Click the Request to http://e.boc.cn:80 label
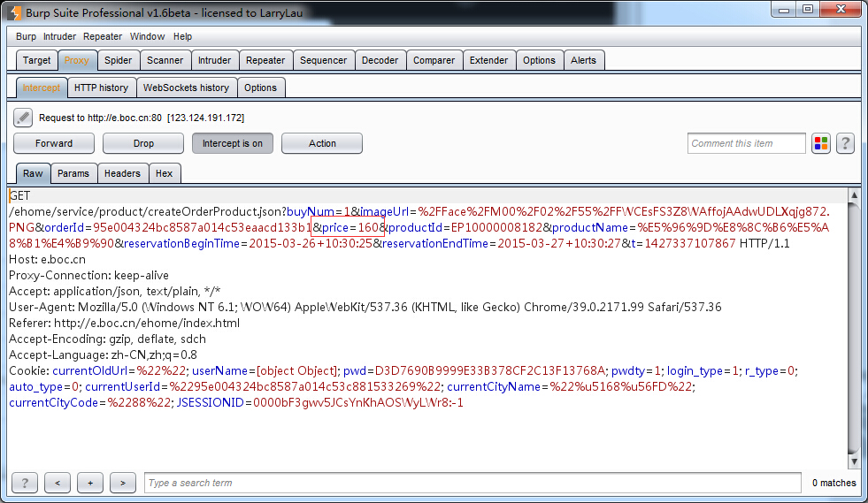Viewport: 868px width, 503px height. (142, 118)
